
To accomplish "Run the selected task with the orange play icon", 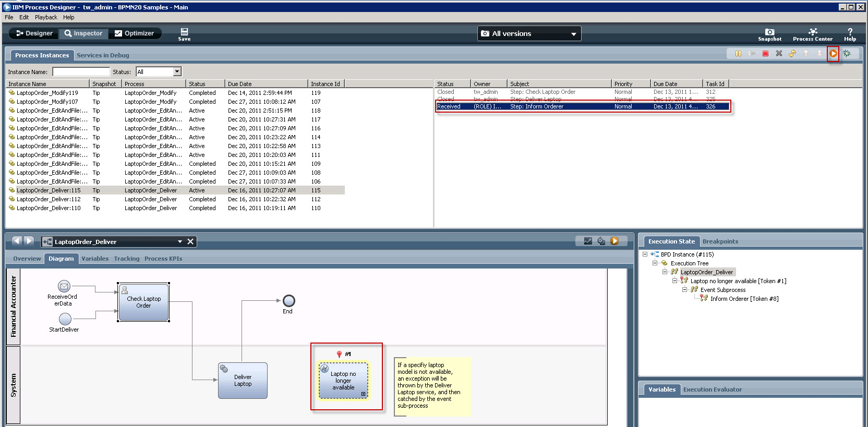I will tap(833, 53).
